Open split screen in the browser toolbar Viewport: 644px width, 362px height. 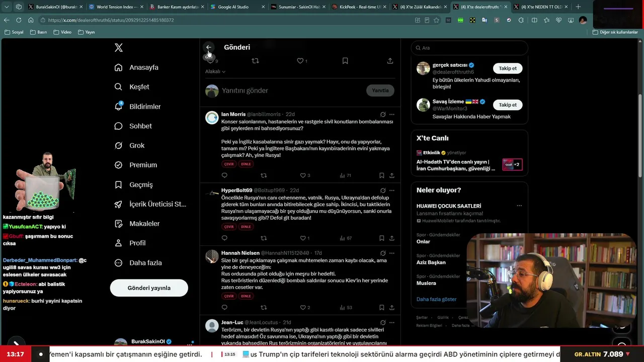tap(534, 20)
